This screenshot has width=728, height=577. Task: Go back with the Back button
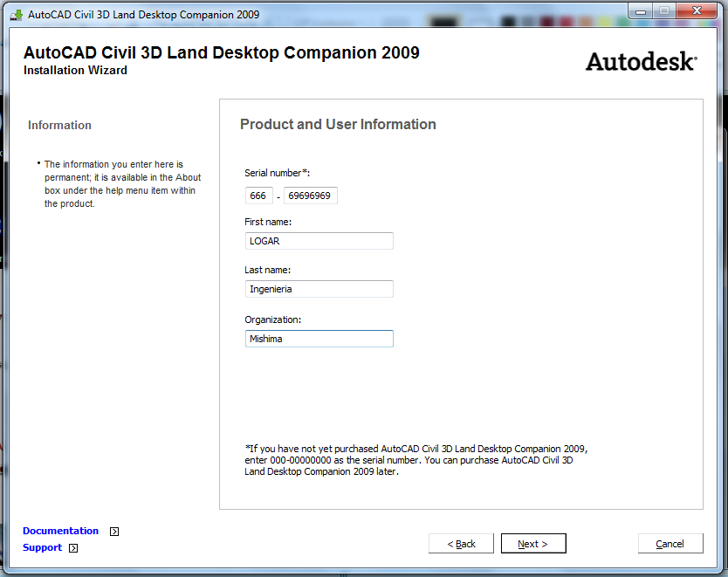(x=461, y=543)
